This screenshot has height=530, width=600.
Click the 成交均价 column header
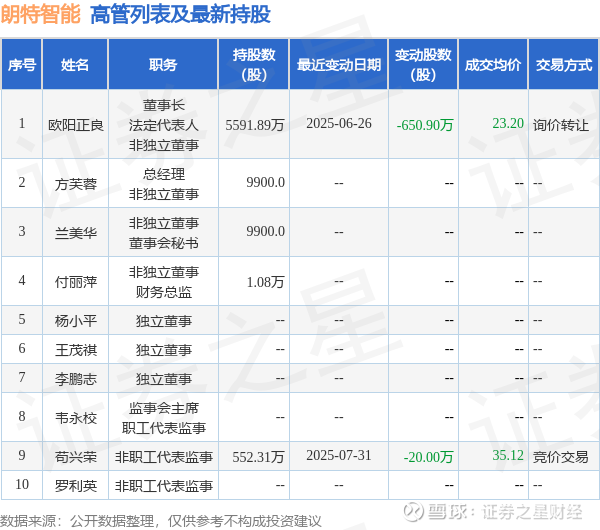point(493,65)
